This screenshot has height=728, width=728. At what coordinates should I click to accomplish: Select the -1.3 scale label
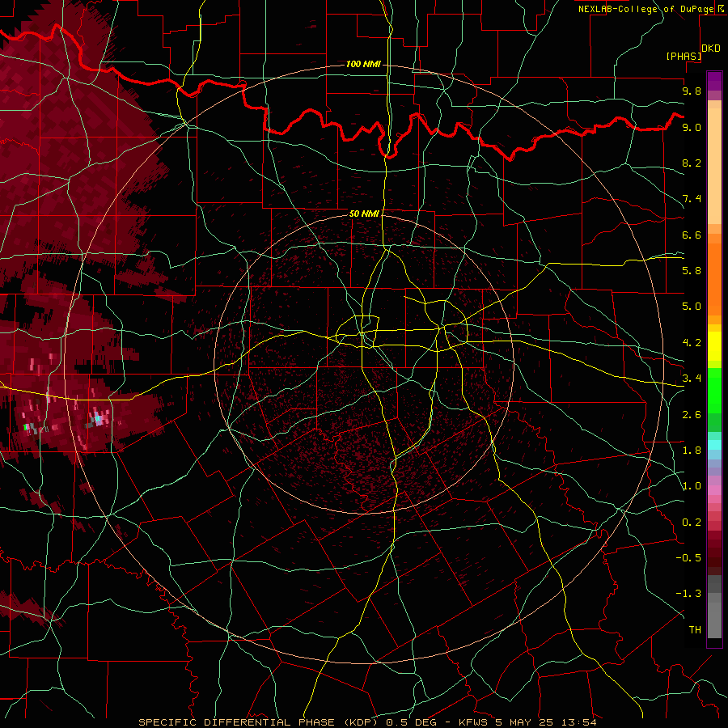(688, 594)
